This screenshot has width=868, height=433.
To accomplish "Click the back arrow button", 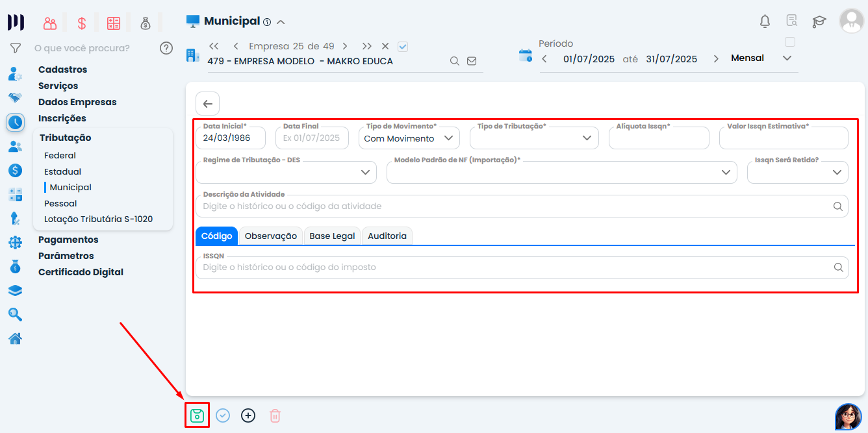I will (207, 104).
